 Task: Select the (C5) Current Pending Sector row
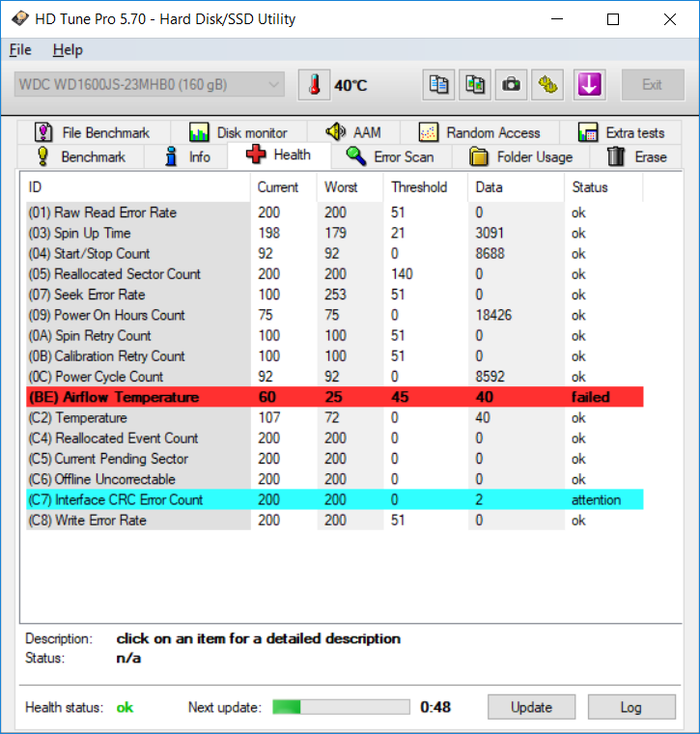[x=335, y=459]
